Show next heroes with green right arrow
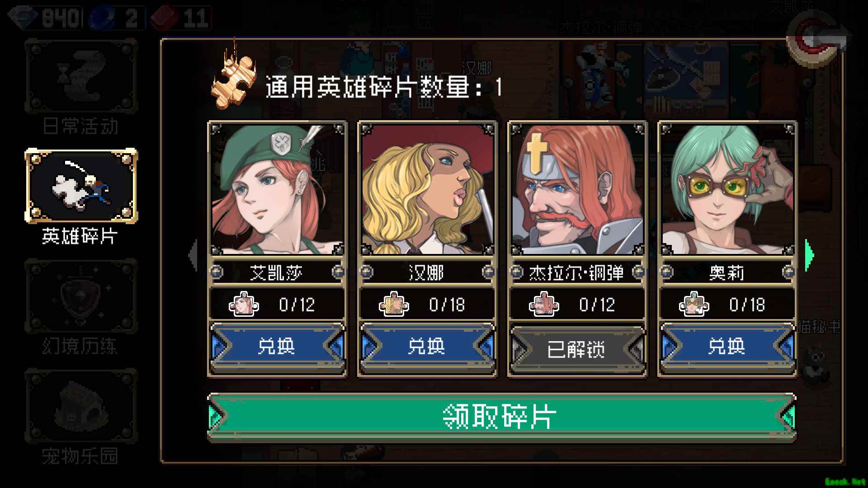The width and height of the screenshot is (868, 488). [809, 255]
